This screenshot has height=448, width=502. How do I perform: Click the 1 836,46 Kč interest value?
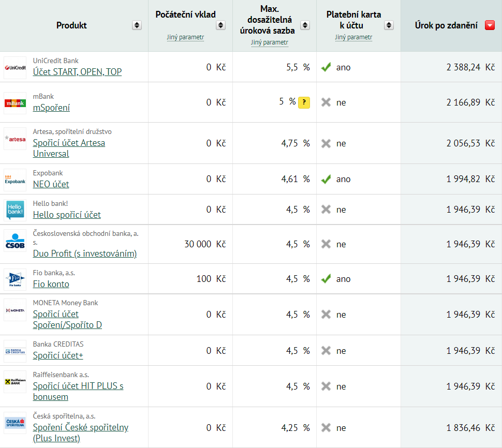[x=470, y=428]
